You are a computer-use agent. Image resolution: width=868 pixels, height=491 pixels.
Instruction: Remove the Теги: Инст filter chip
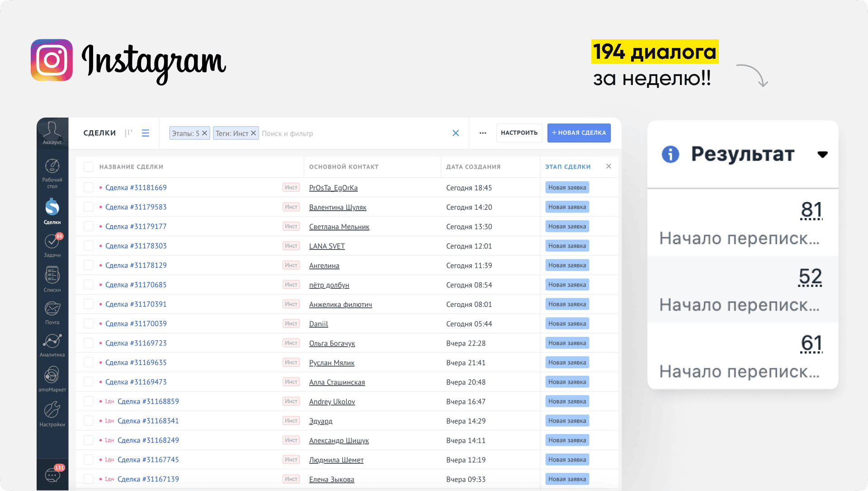[x=253, y=133]
